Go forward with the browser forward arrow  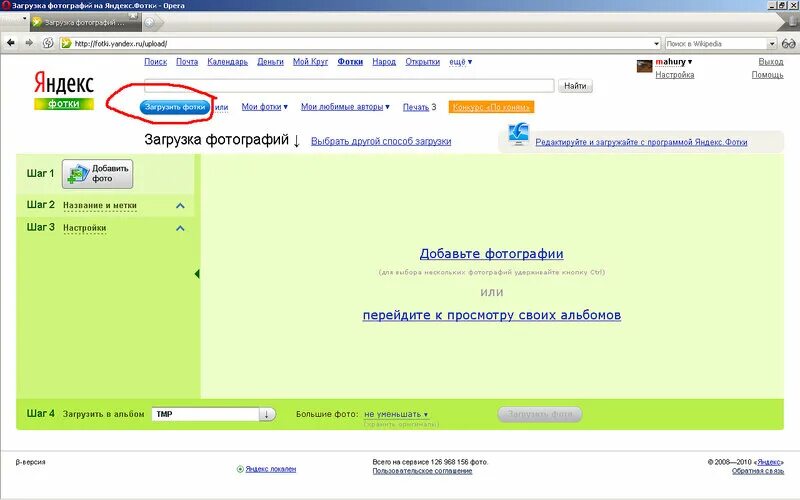click(x=29, y=43)
